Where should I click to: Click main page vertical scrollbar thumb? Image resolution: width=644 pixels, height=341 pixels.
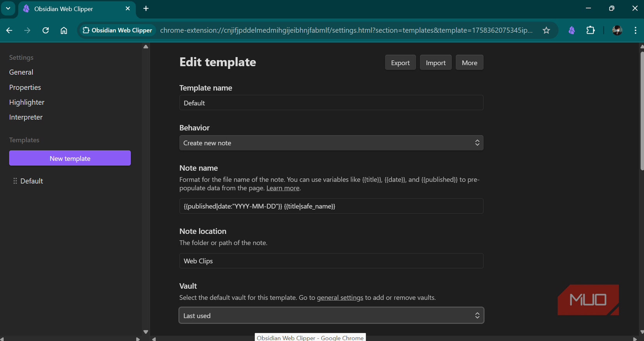[x=642, y=110]
